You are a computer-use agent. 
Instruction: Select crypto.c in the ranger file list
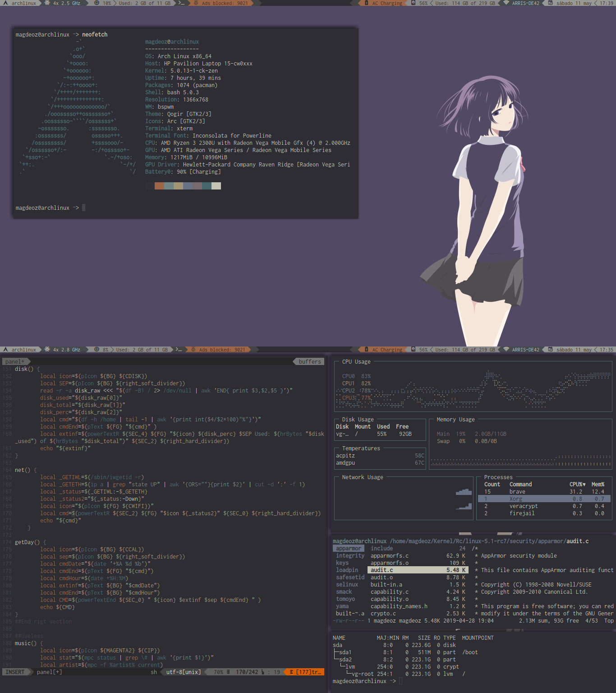[x=418, y=614]
